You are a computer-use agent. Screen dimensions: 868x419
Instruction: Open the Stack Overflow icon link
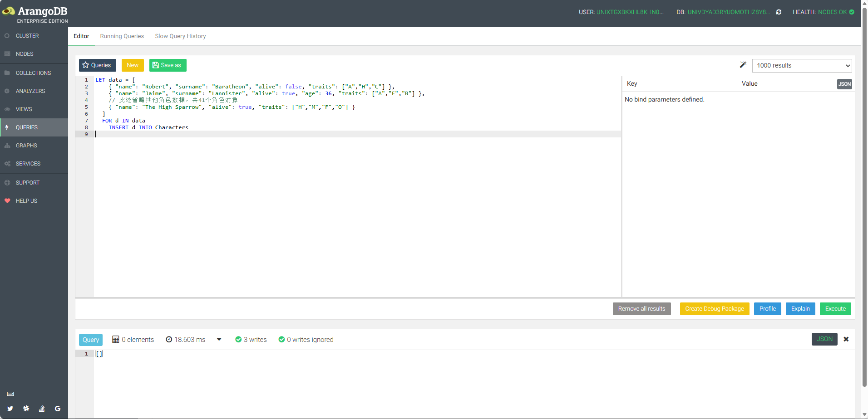point(42,409)
